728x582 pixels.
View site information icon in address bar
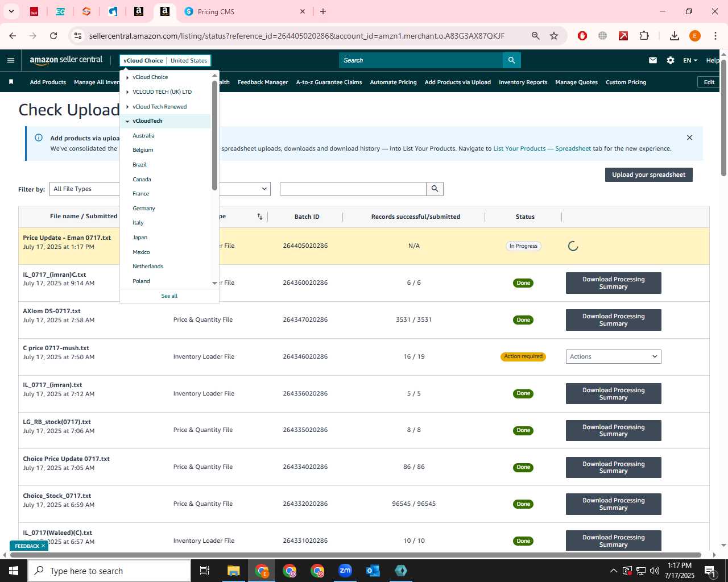click(x=78, y=36)
